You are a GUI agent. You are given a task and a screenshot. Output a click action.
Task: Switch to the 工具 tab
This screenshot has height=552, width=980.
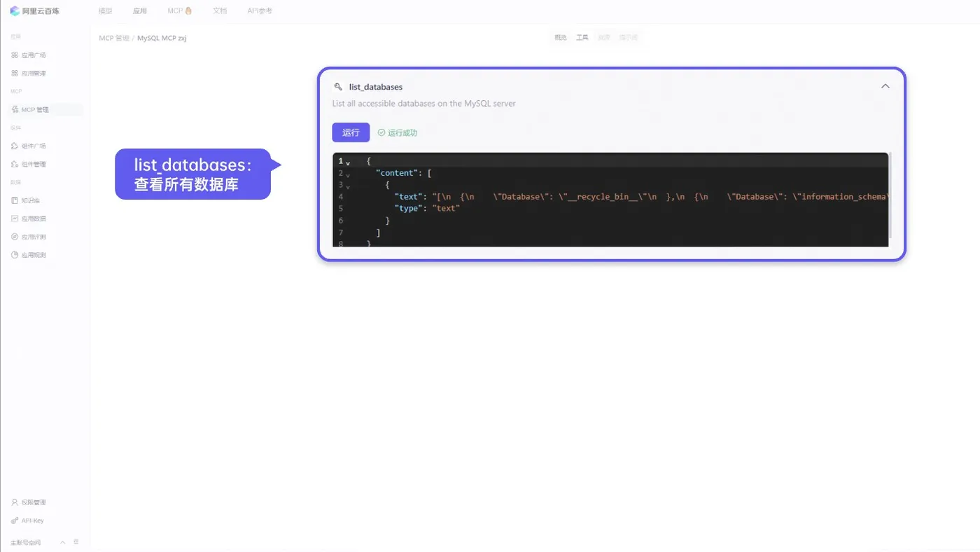point(582,38)
